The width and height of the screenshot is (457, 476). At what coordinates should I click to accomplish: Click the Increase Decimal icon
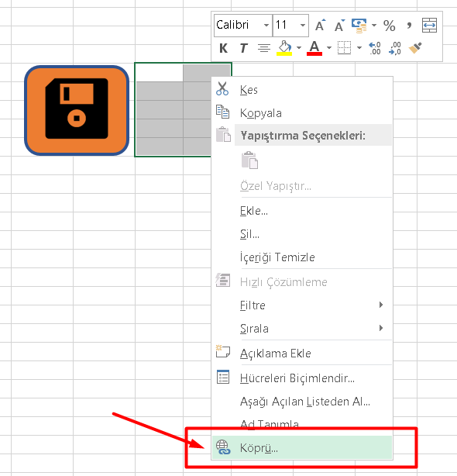(x=375, y=48)
